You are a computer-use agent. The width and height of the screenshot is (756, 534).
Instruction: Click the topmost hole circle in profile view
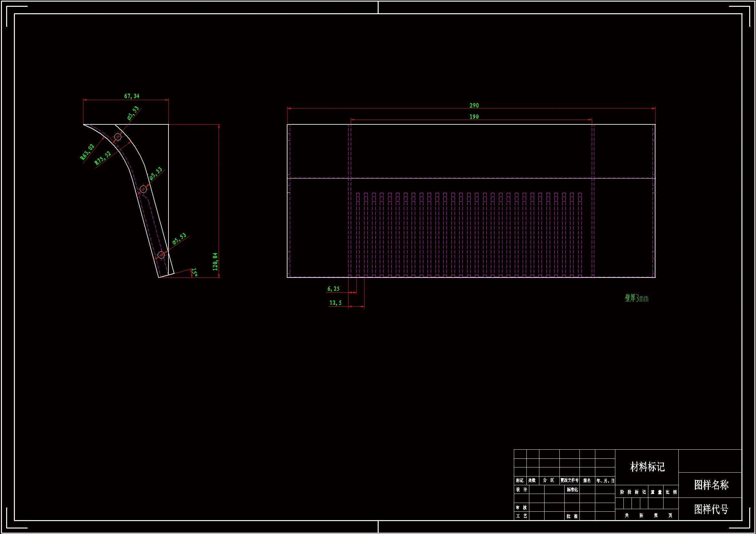(118, 137)
